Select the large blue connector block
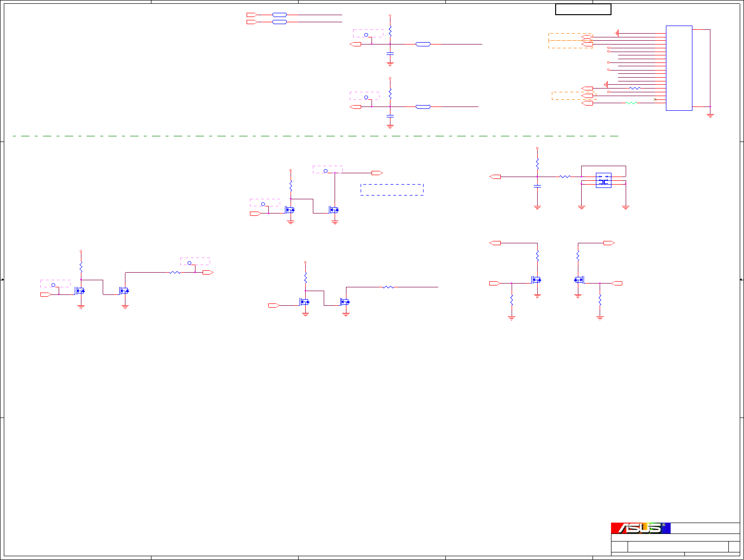 click(x=679, y=68)
